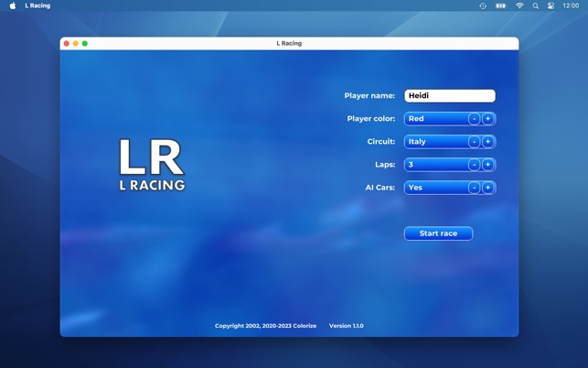
Task: Open Time Machine status icon in menu bar
Action: 483,5
